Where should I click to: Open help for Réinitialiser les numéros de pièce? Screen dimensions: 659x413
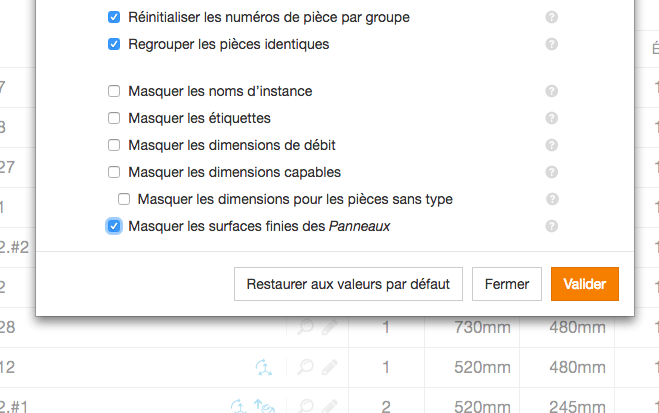coord(551,17)
